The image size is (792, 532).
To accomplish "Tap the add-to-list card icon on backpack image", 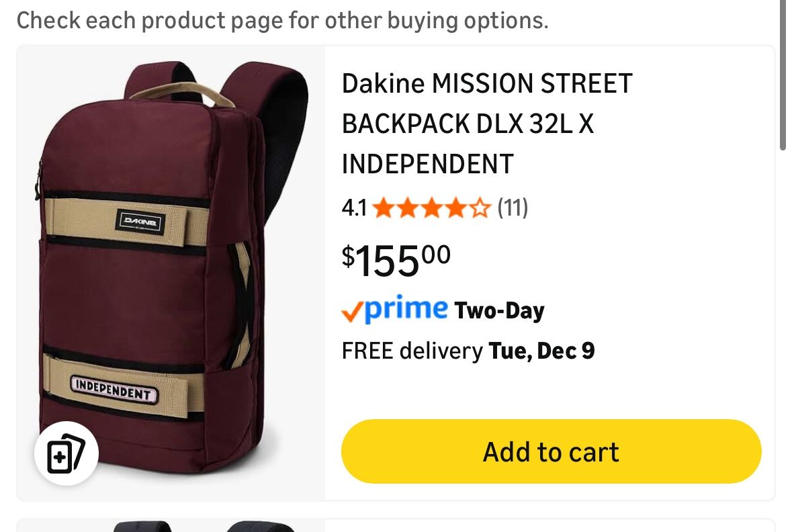I will pos(66,453).
